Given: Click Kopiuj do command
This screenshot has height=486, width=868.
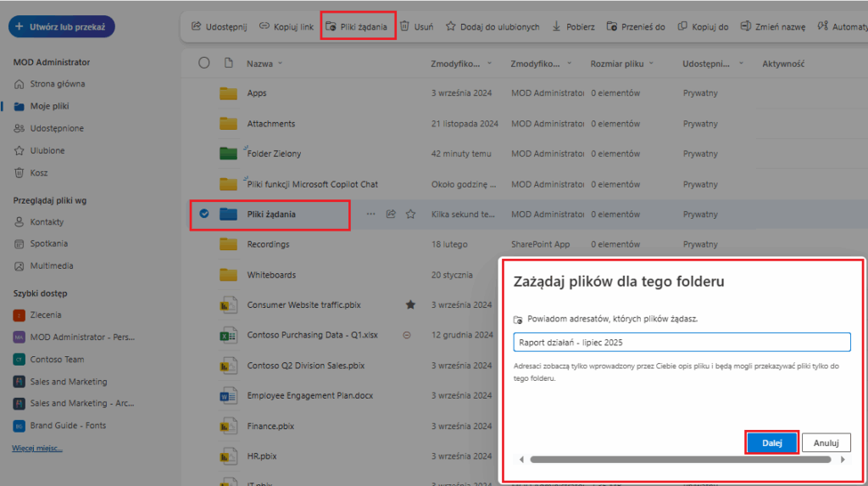Looking at the screenshot, I should pos(703,26).
